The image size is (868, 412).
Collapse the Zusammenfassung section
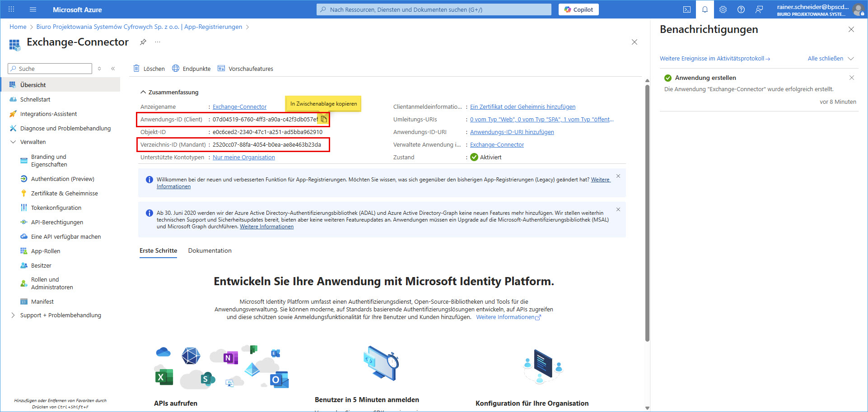point(143,92)
